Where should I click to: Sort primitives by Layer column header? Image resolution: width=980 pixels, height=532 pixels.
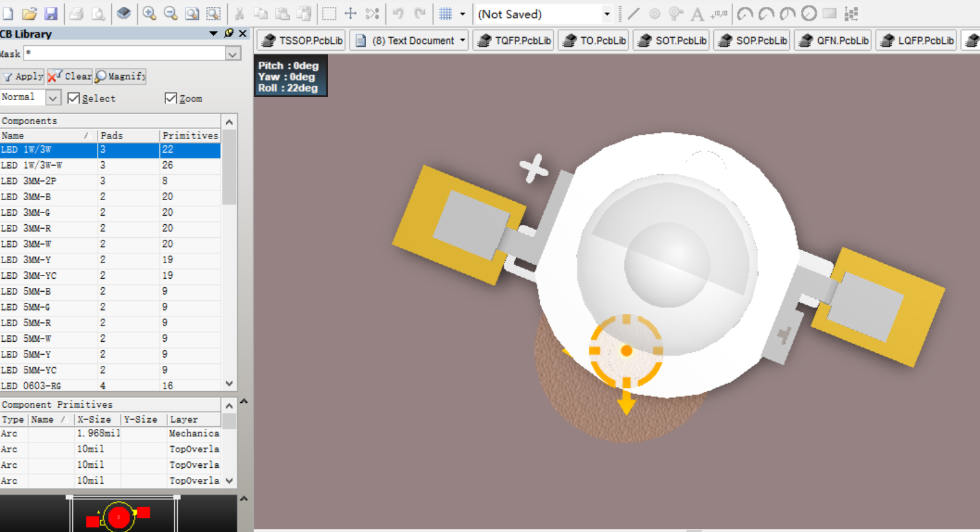point(194,419)
